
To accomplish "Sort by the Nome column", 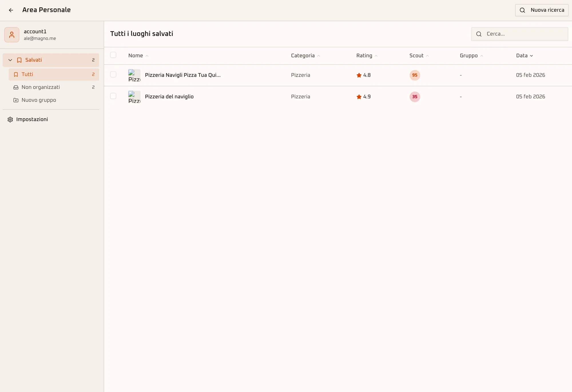I will (x=138, y=55).
